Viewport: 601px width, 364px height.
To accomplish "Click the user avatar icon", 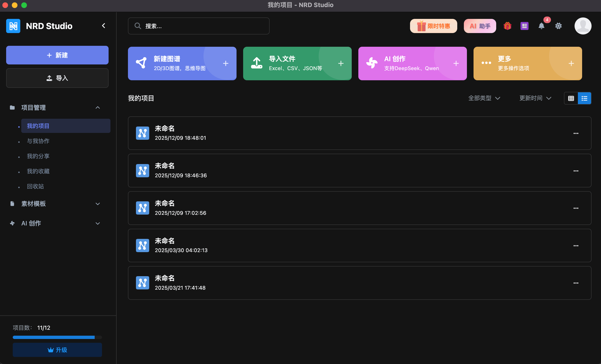I will [583, 26].
